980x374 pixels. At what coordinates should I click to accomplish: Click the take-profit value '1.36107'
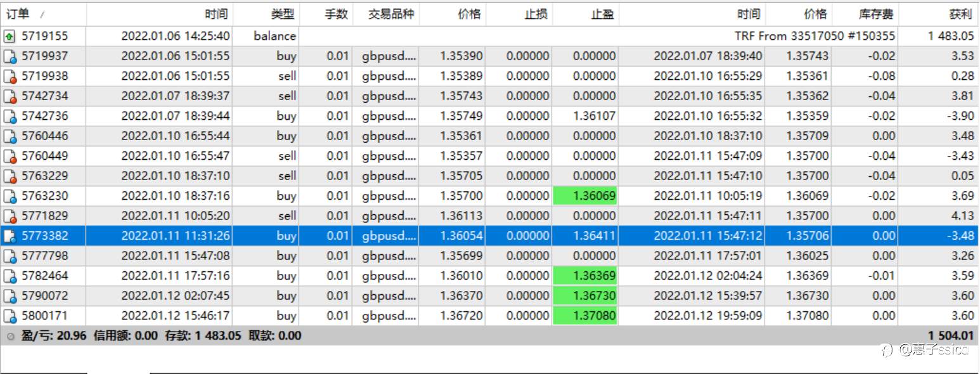[x=594, y=116]
